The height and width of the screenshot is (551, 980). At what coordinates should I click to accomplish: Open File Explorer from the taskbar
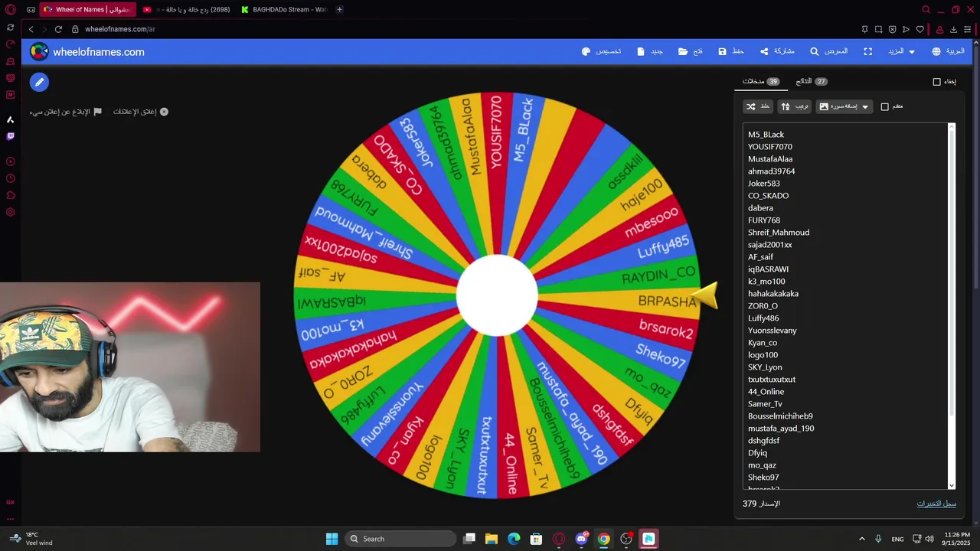492,539
